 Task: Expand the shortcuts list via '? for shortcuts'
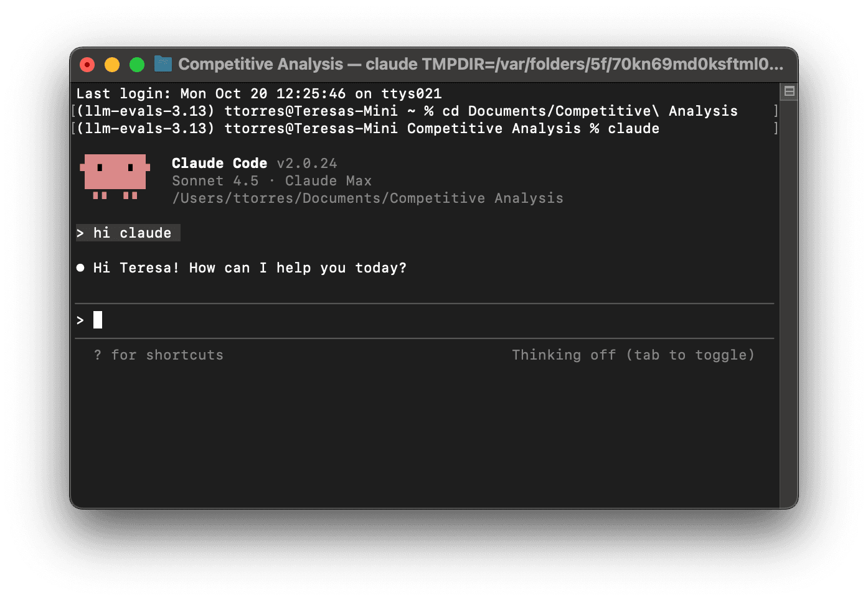click(x=159, y=355)
